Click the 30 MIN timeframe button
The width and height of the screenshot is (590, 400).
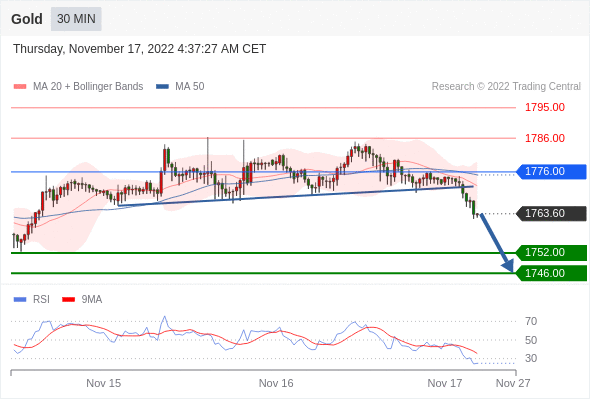pyautogui.click(x=76, y=19)
